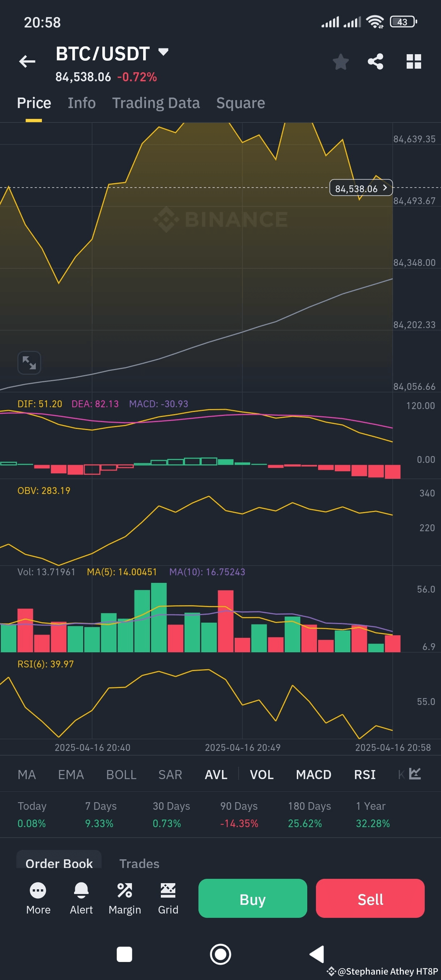
Task: Switch to the Info tab
Action: (x=81, y=103)
